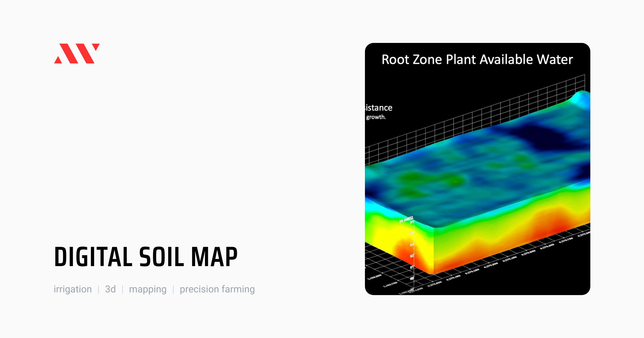Image resolution: width=644 pixels, height=338 pixels.
Task: Click the Root Zone Plant Available Water title
Action: pyautogui.click(x=477, y=60)
